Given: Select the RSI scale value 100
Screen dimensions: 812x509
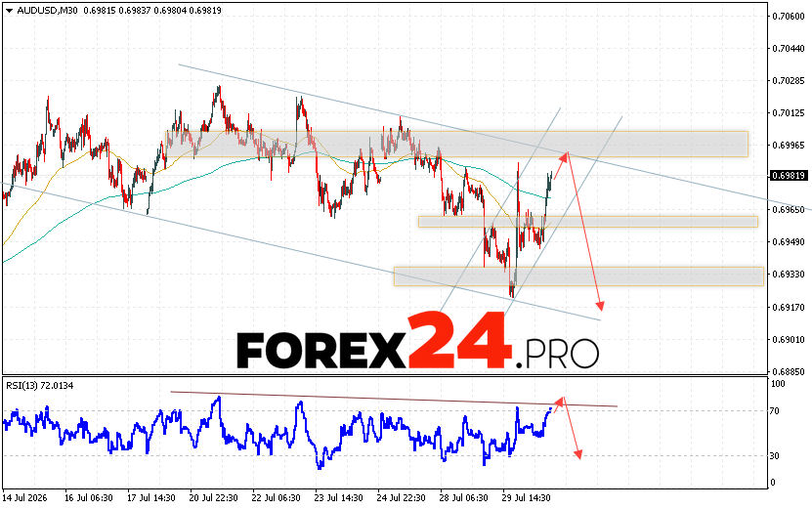Looking at the screenshot, I should [778, 384].
